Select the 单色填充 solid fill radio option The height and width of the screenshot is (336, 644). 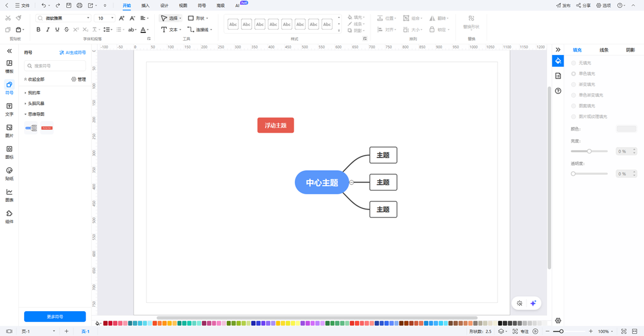pyautogui.click(x=574, y=74)
